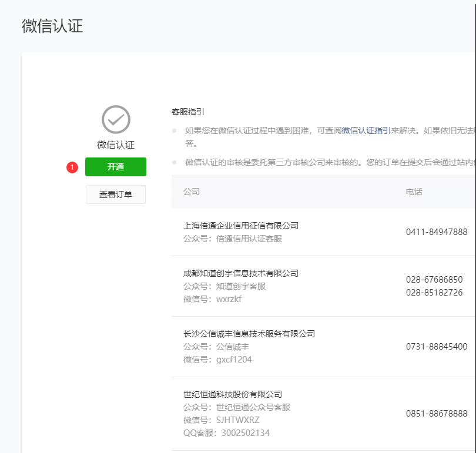Select phone number 028-67686850
Screen dimensions: 476x453
pos(434,280)
